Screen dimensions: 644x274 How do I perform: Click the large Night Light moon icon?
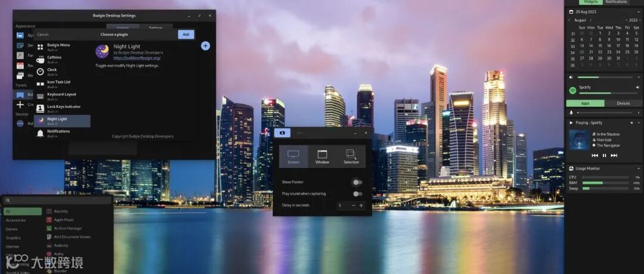coord(103,51)
